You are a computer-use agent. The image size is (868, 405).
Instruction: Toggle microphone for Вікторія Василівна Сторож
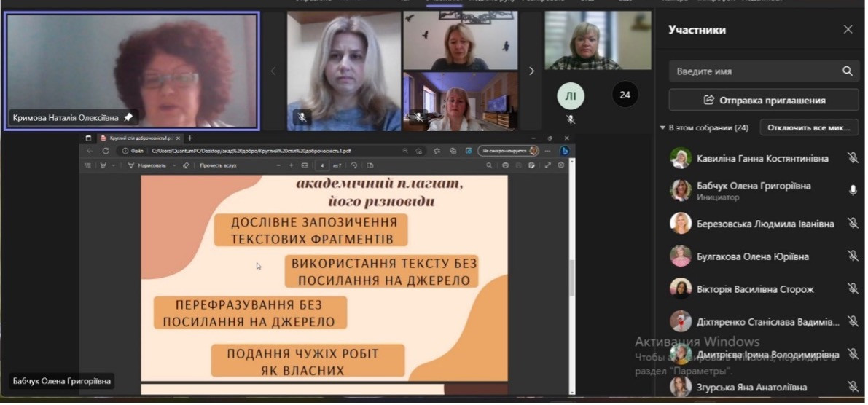(853, 288)
